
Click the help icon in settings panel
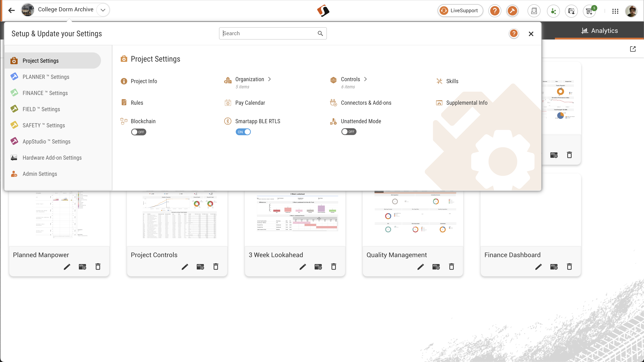pos(514,33)
